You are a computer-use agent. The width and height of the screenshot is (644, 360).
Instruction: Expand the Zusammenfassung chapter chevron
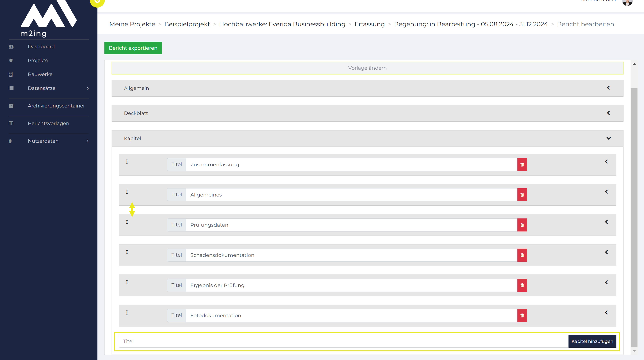point(606,162)
